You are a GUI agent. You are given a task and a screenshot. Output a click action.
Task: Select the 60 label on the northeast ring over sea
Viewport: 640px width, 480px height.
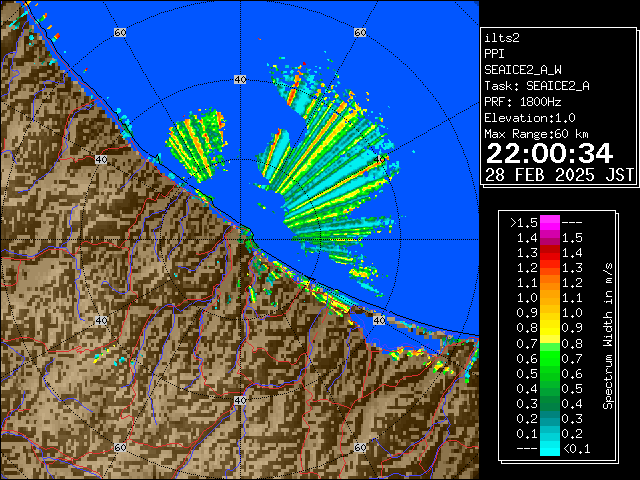[360, 32]
